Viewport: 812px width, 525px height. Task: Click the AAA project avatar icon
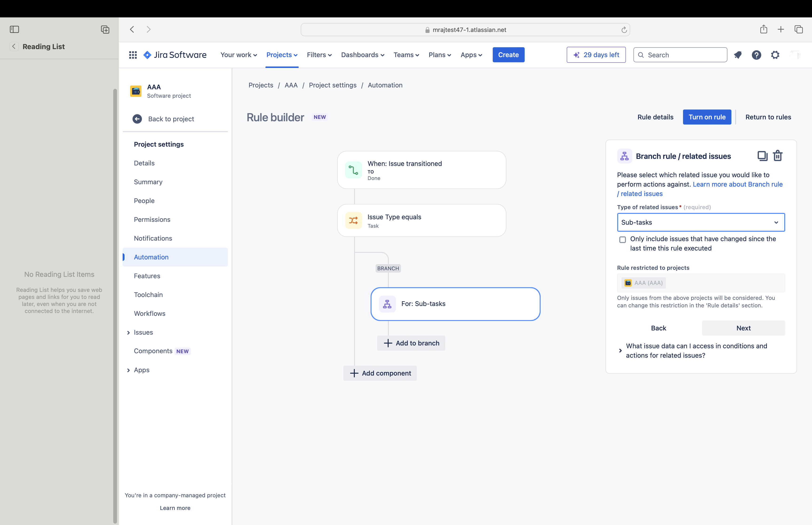(x=136, y=91)
